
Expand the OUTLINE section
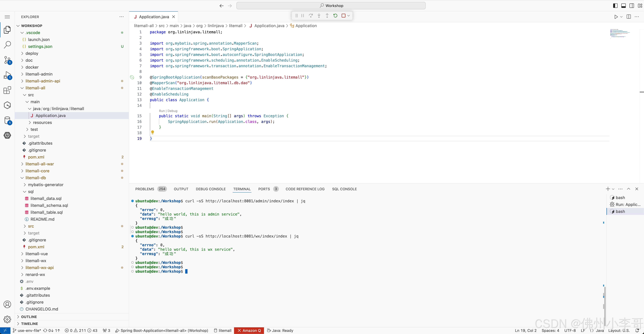29,317
